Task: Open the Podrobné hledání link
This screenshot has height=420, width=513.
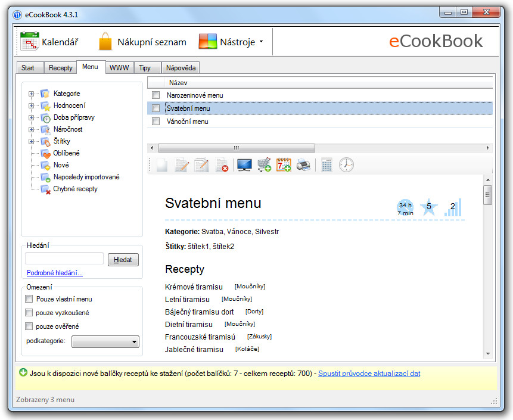Action: pyautogui.click(x=55, y=273)
